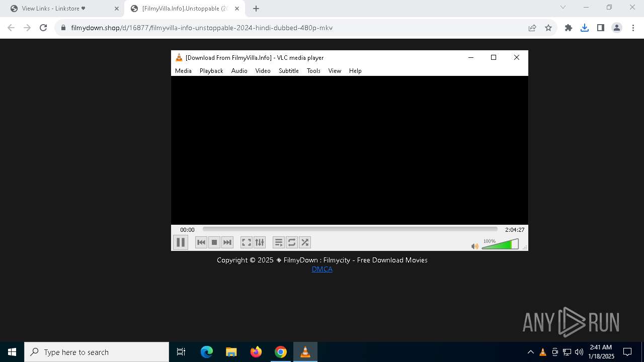Open the Video menu
The width and height of the screenshot is (644, 362).
(263, 71)
